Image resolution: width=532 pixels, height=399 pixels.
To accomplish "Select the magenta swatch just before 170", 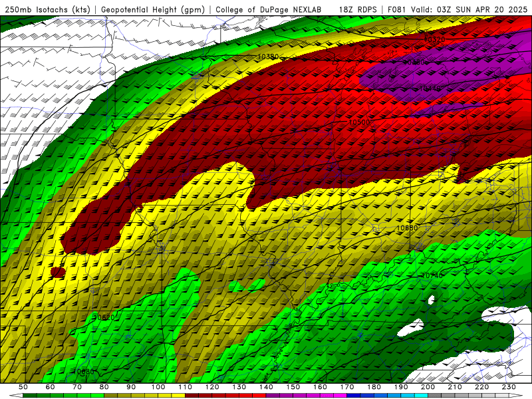I will click(x=340, y=396).
